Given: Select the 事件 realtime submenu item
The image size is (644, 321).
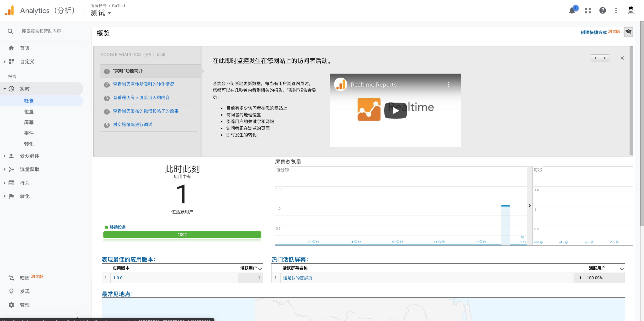Looking at the screenshot, I should tap(29, 133).
